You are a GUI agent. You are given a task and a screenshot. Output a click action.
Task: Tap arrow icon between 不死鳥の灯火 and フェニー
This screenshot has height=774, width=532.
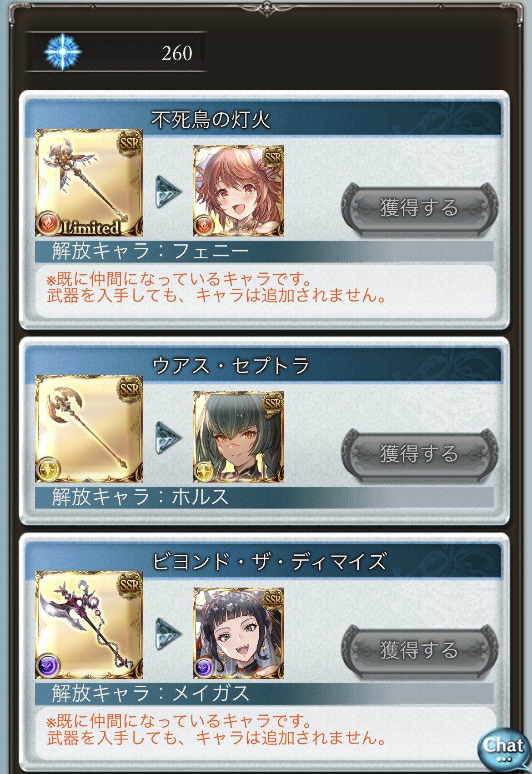pyautogui.click(x=168, y=191)
